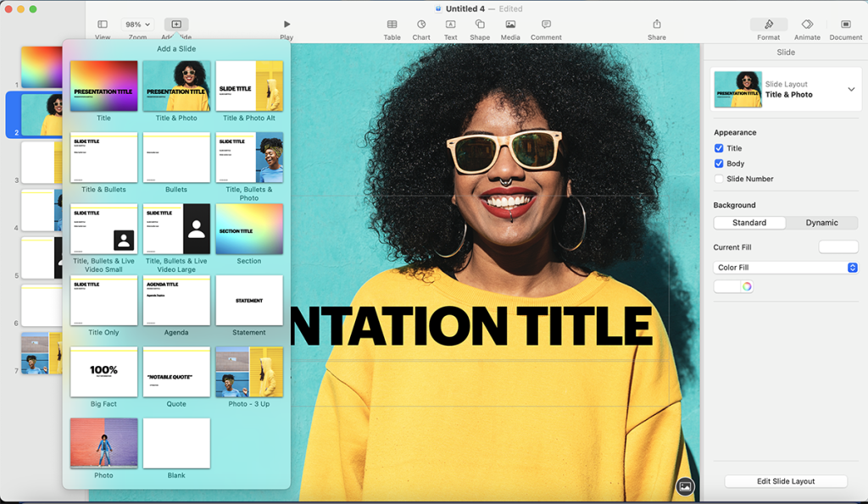Insert Media from the toolbar
The width and height of the screenshot is (868, 504).
[509, 27]
